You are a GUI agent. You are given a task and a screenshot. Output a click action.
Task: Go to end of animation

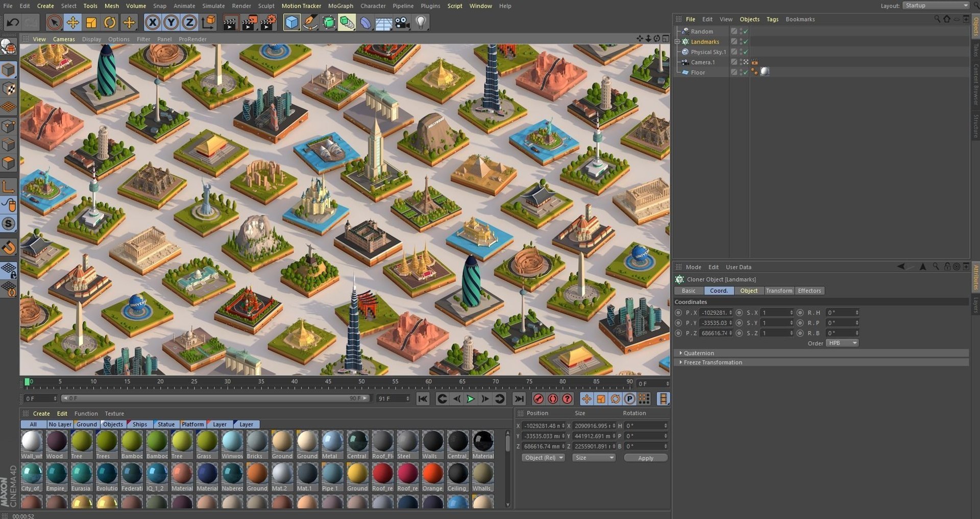coord(519,399)
